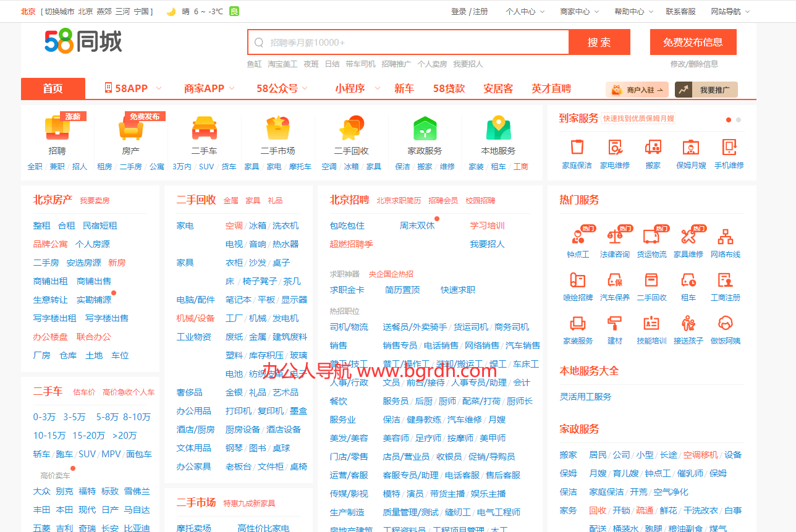The image size is (796, 532).
Task: Open the 工商注册 service icon
Action: pyautogui.click(x=726, y=279)
